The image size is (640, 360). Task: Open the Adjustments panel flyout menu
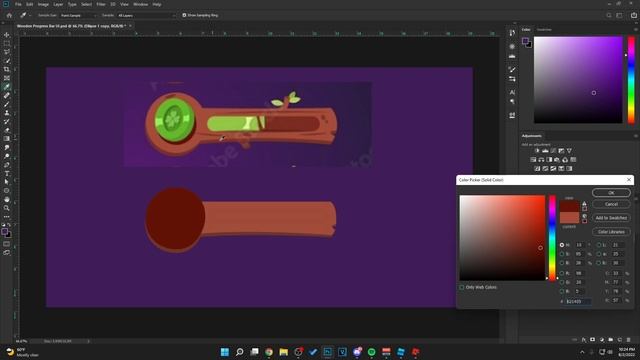pos(636,136)
